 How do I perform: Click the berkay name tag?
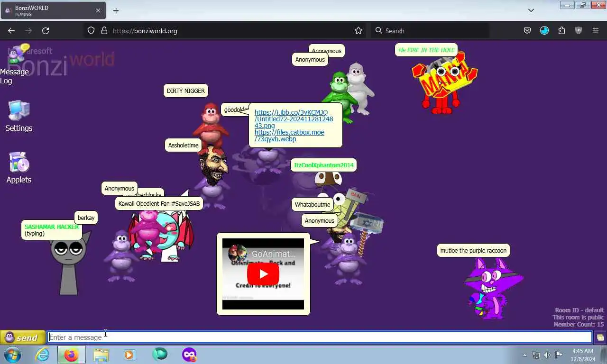(x=86, y=218)
